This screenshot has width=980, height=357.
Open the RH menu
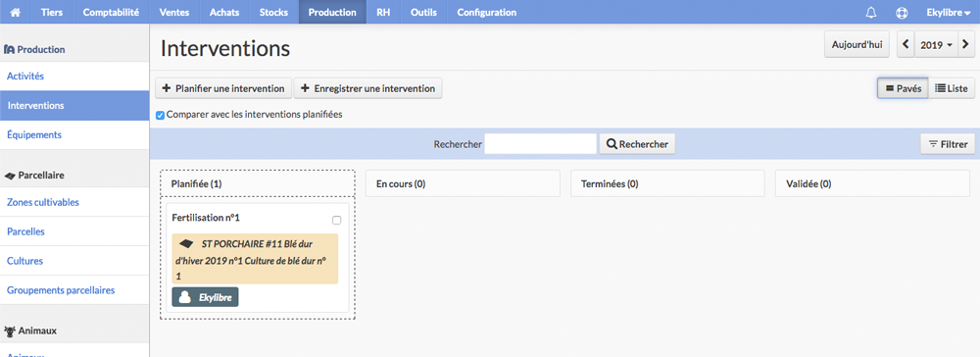[383, 12]
